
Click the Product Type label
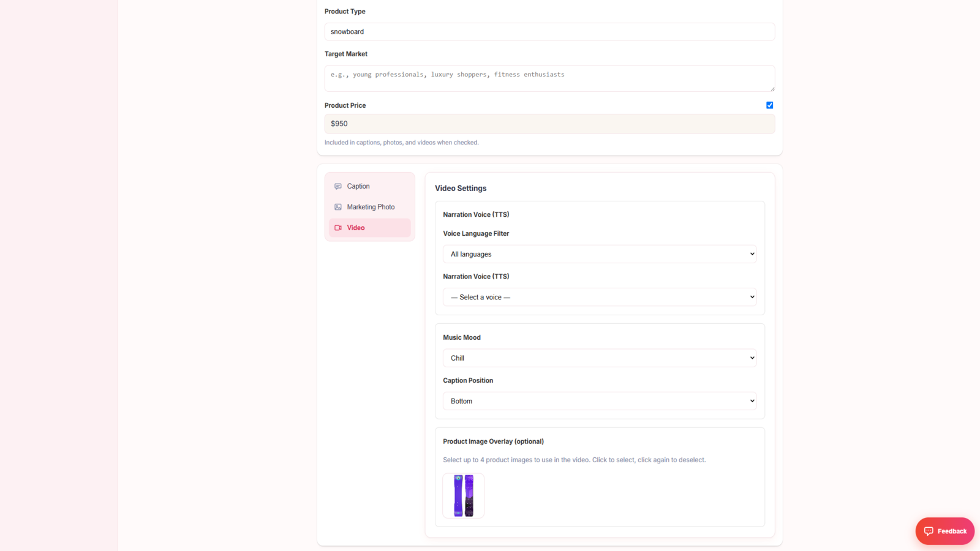pos(345,12)
